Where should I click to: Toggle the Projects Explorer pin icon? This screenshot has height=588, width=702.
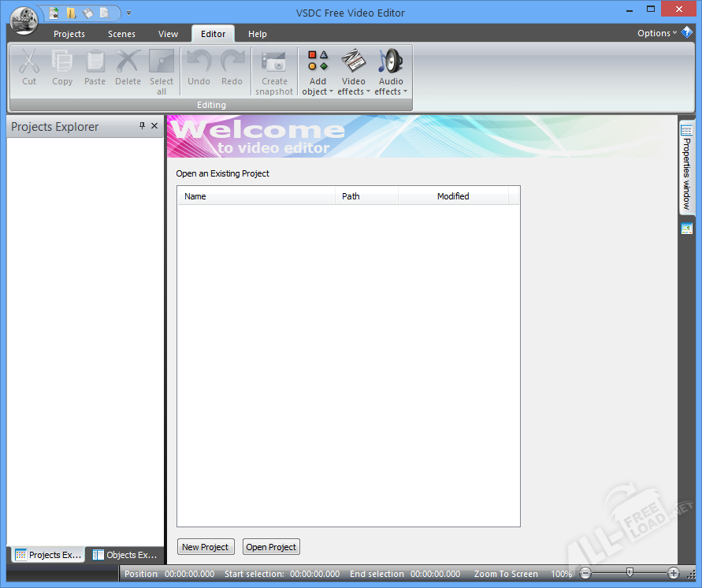pos(143,126)
